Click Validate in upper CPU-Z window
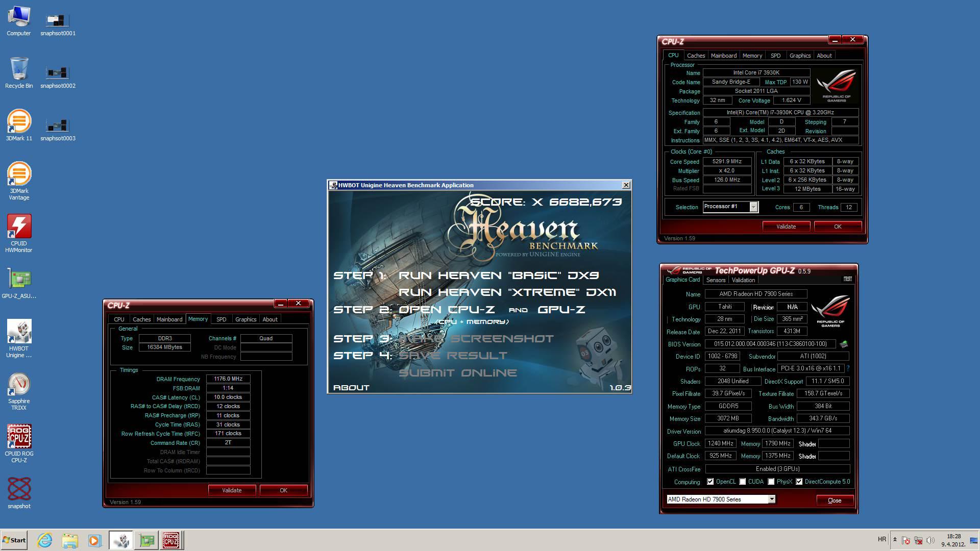Viewport: 980px width, 551px height. click(x=786, y=227)
